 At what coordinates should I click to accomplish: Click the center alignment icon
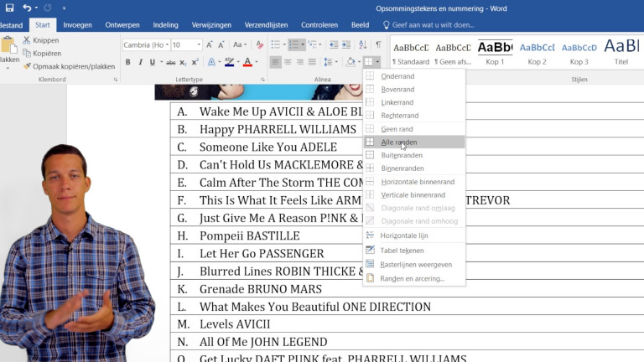[288, 62]
